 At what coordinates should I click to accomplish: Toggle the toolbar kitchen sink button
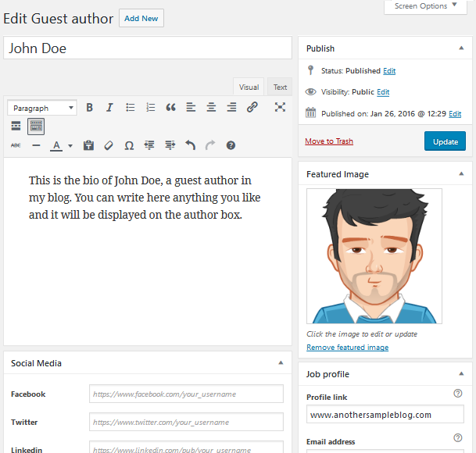[x=36, y=126]
